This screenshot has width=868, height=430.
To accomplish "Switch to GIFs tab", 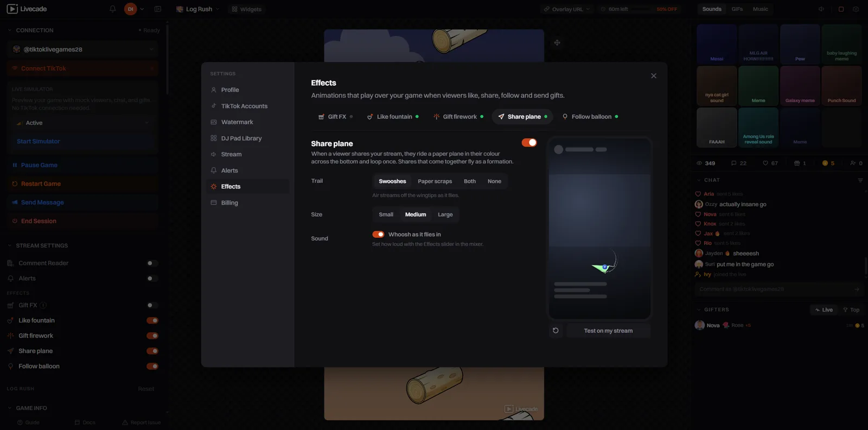I will [737, 9].
